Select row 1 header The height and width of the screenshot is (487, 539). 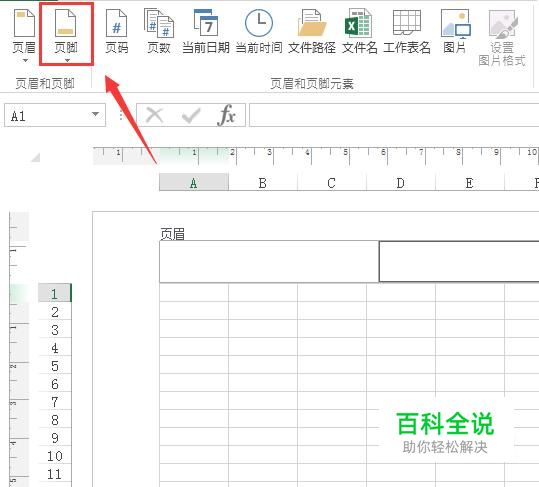click(x=55, y=293)
